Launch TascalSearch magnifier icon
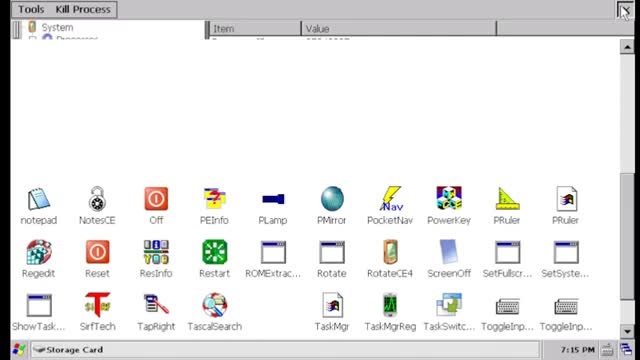The image size is (640, 360). pyautogui.click(x=215, y=305)
